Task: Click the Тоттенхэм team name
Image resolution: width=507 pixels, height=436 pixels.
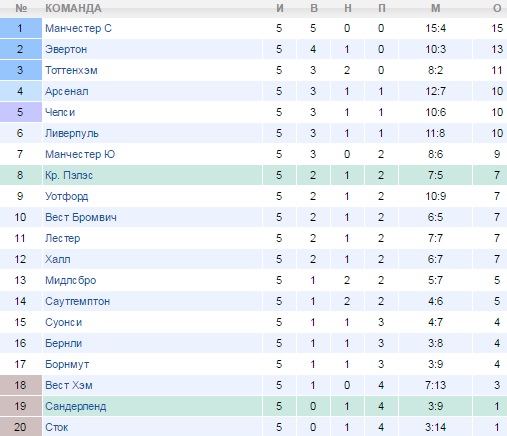Action: pyautogui.click(x=71, y=70)
